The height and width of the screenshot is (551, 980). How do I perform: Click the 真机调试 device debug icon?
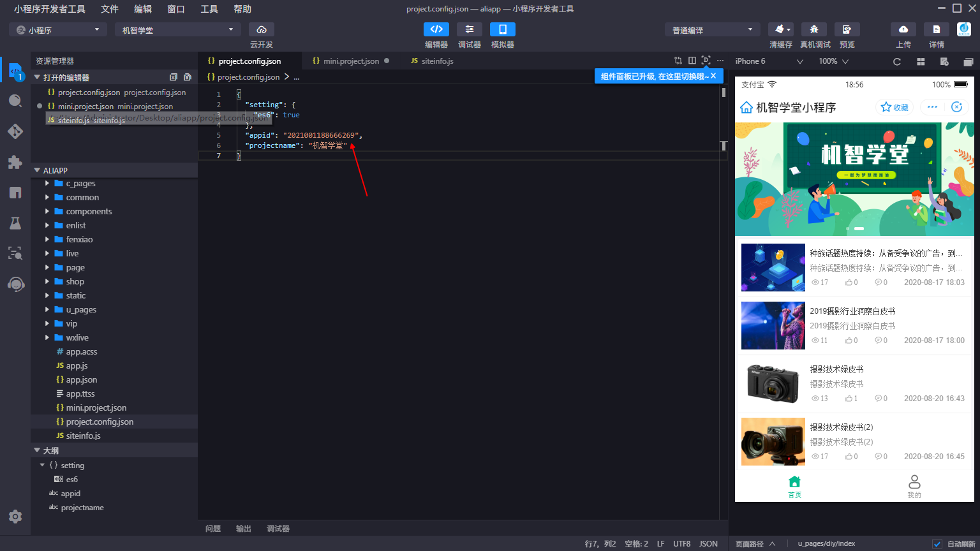point(814,29)
